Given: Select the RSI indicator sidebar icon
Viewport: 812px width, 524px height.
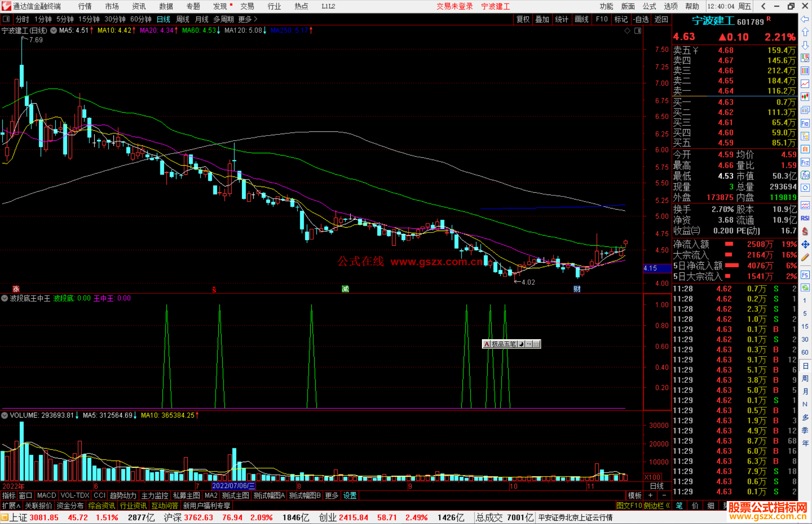Looking at the screenshot, I should 805,218.
